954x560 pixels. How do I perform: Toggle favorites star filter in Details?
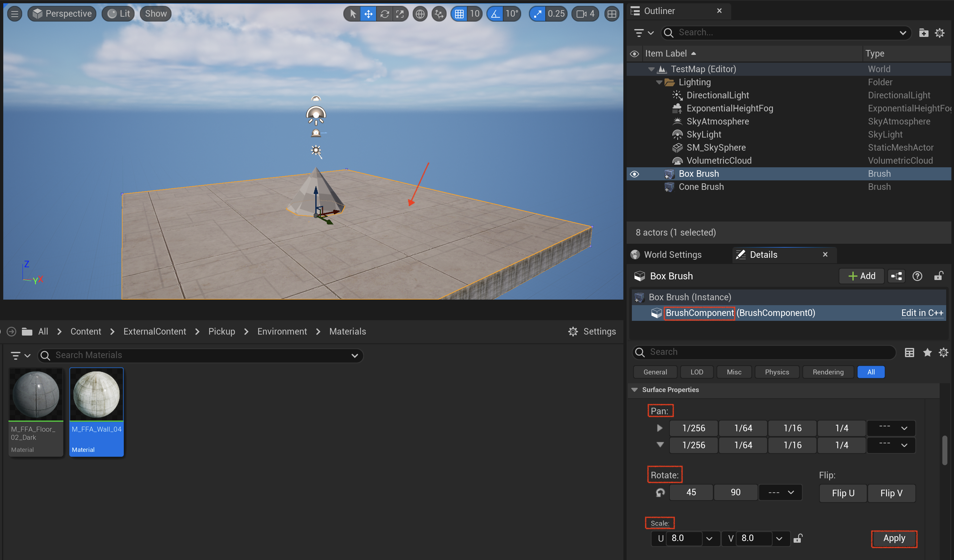927,353
